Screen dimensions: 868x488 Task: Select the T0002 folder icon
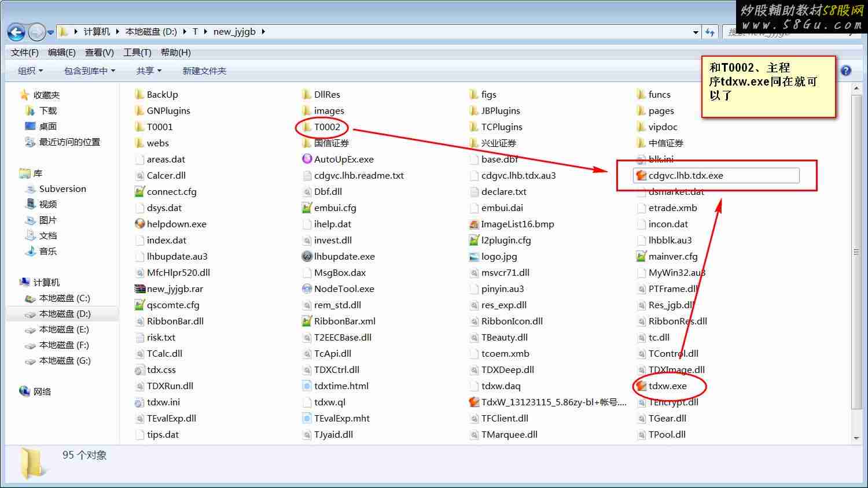coord(307,127)
